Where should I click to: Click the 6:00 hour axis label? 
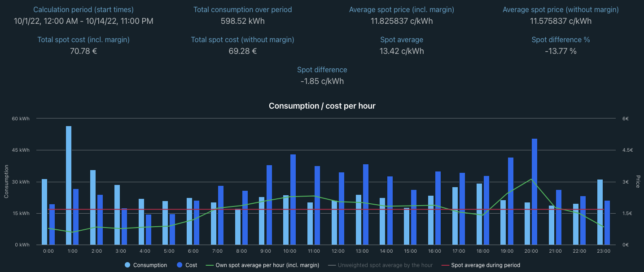click(193, 251)
